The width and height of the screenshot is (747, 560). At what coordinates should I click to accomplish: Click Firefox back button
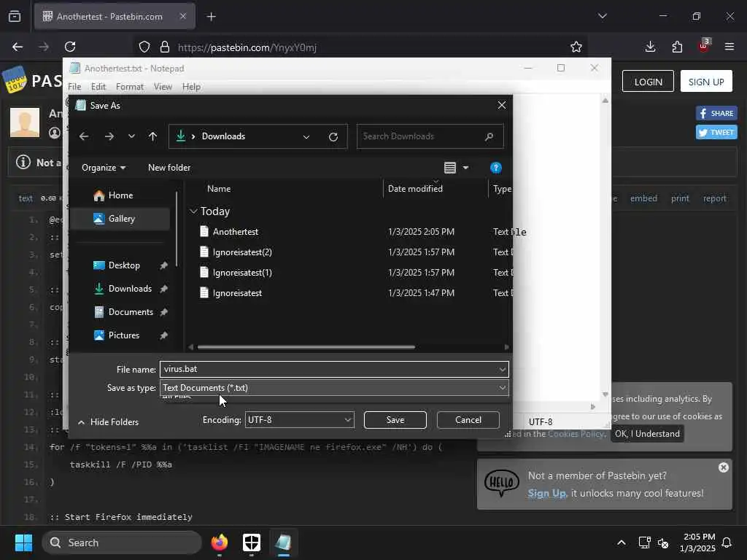pyautogui.click(x=18, y=47)
